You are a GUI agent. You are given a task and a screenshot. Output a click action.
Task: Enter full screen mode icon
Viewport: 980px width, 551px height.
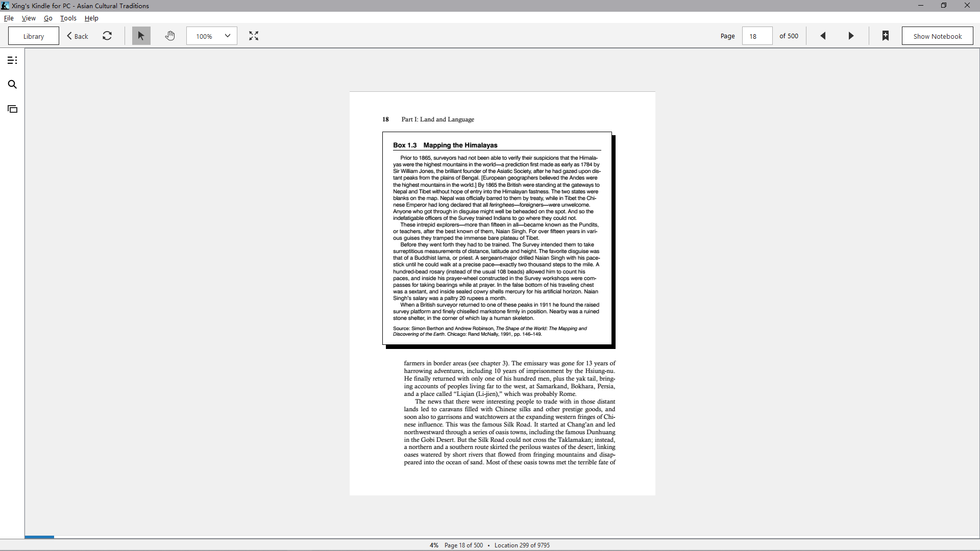(x=254, y=36)
